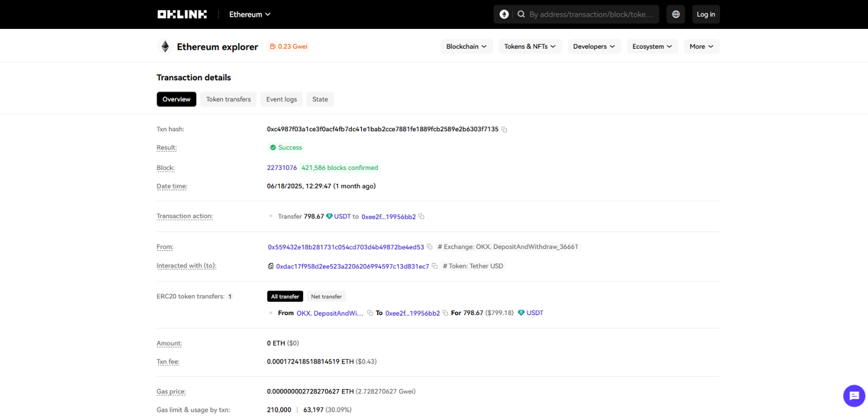Select the All transfer toggle

(x=285, y=297)
